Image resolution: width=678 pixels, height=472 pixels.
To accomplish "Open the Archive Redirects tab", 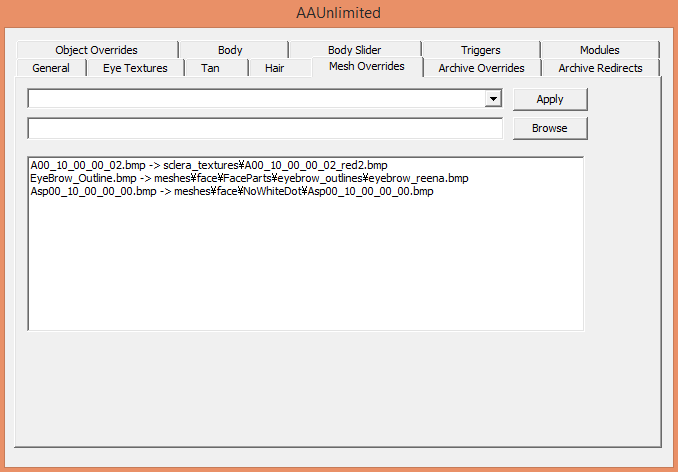I will 600,68.
